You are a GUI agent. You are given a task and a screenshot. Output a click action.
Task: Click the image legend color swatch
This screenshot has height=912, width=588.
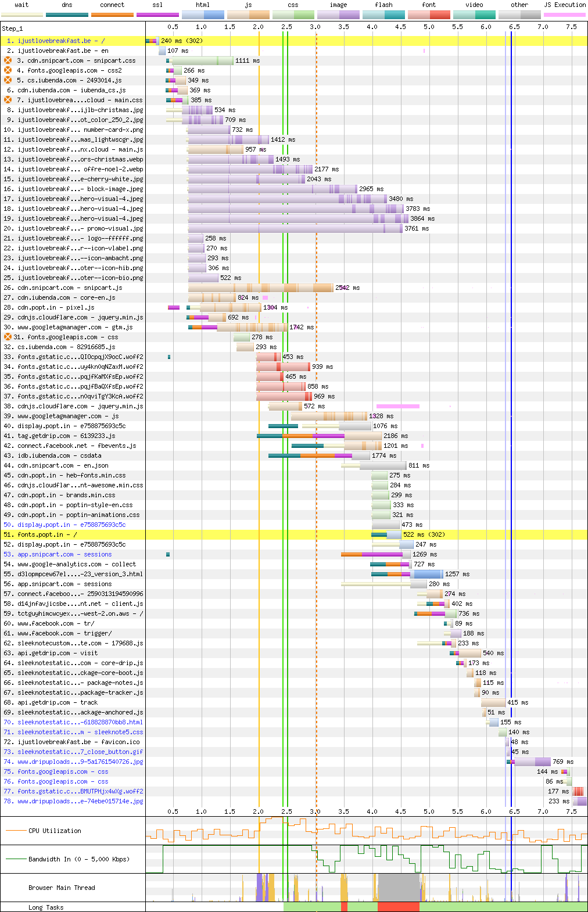point(339,15)
